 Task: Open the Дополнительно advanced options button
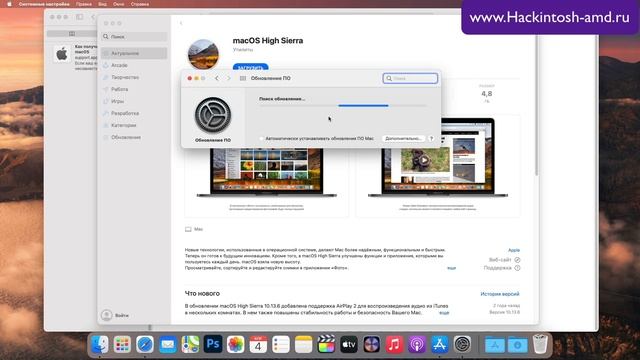pos(403,139)
